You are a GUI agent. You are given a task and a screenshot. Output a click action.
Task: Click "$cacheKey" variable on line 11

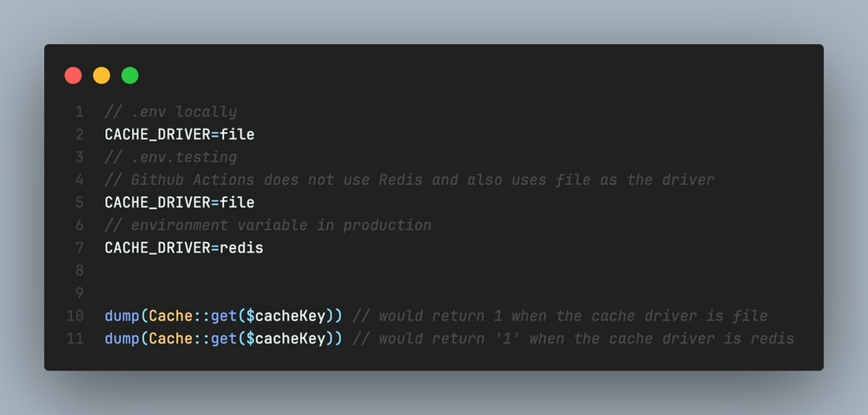(x=286, y=338)
